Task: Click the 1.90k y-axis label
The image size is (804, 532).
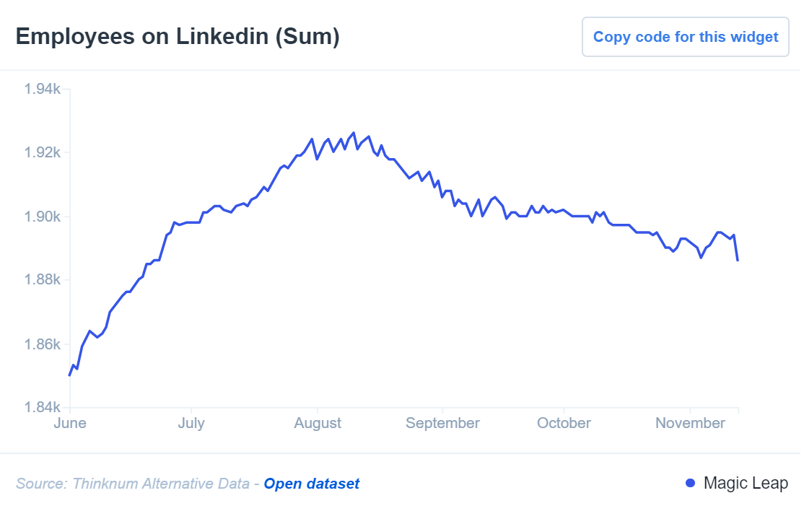Action: (43, 217)
